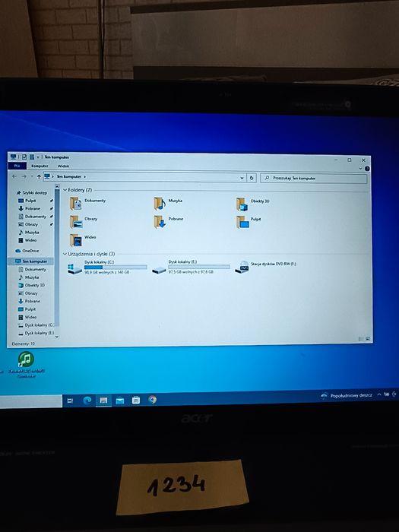Click Ten komputer breadcrumb in address bar
Screen dimensions: 399x532
point(69,176)
